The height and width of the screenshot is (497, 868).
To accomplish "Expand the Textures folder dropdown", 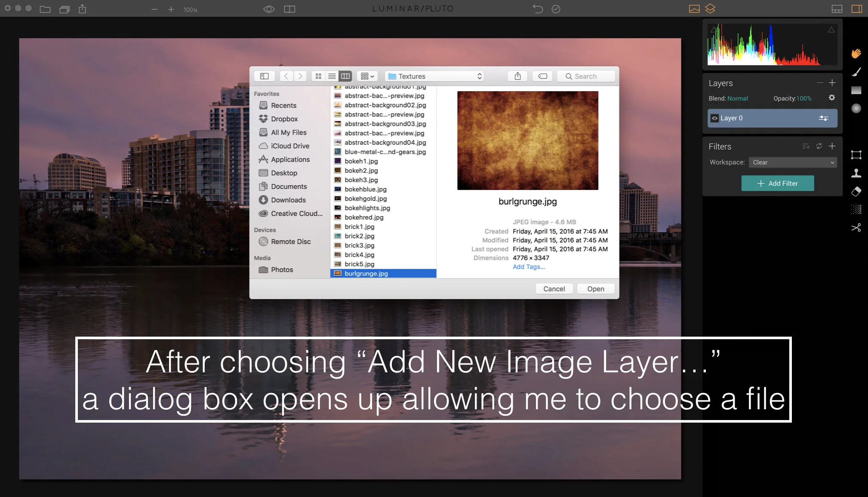I will 434,76.
